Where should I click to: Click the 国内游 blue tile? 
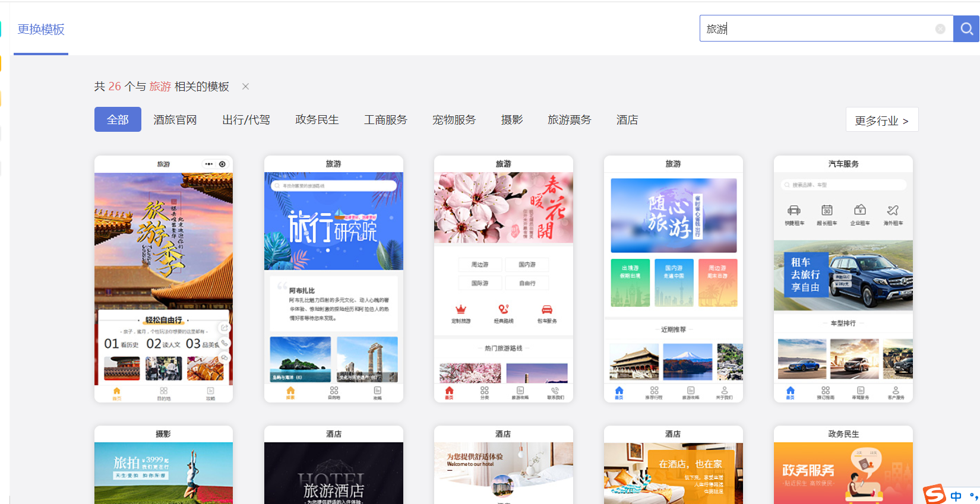pos(674,283)
